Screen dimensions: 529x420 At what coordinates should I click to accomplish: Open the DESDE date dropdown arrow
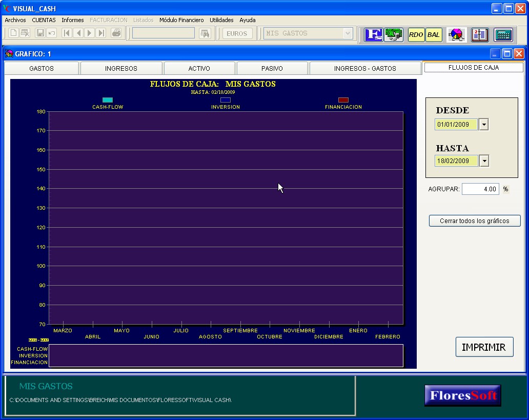(x=484, y=124)
